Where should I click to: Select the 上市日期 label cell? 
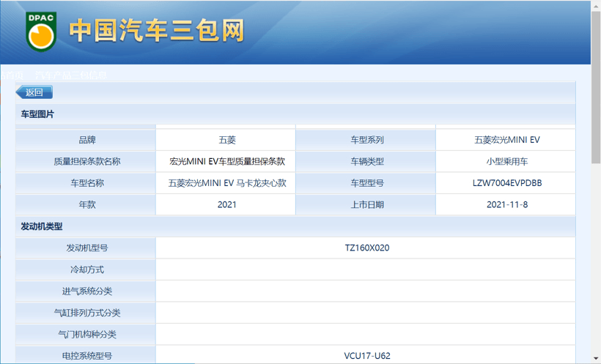(x=366, y=204)
